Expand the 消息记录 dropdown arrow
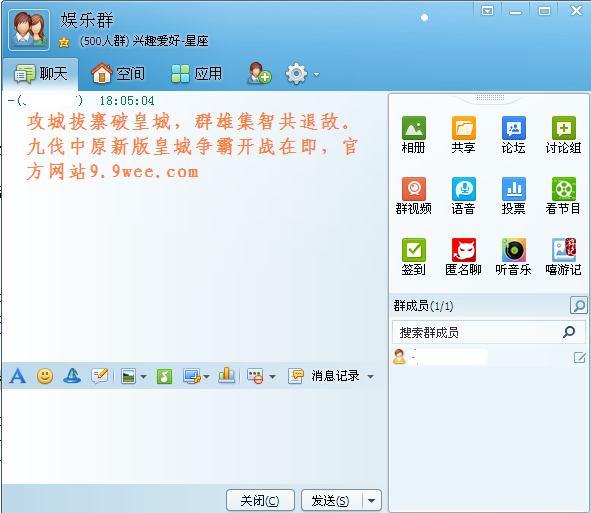591x513 pixels. click(371, 376)
